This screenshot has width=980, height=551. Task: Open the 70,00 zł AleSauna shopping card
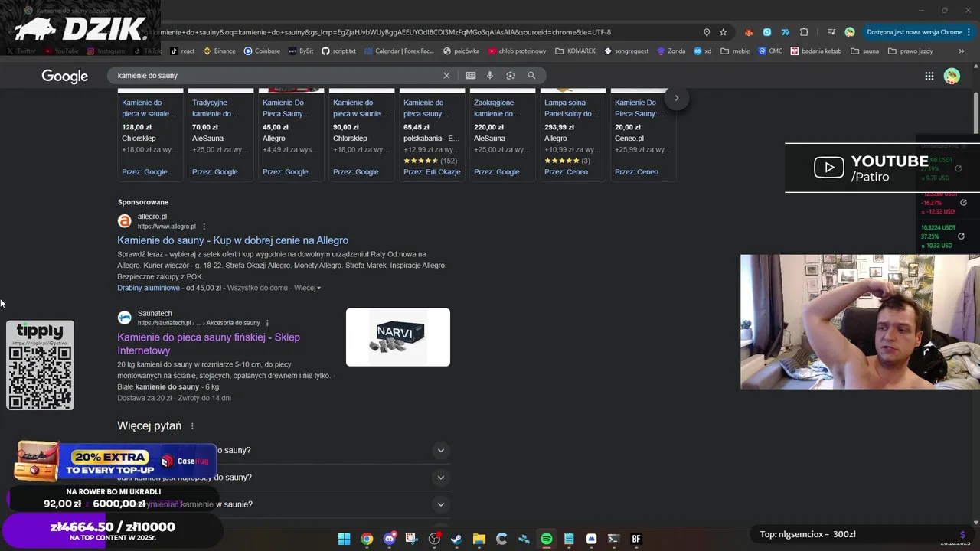click(x=220, y=135)
